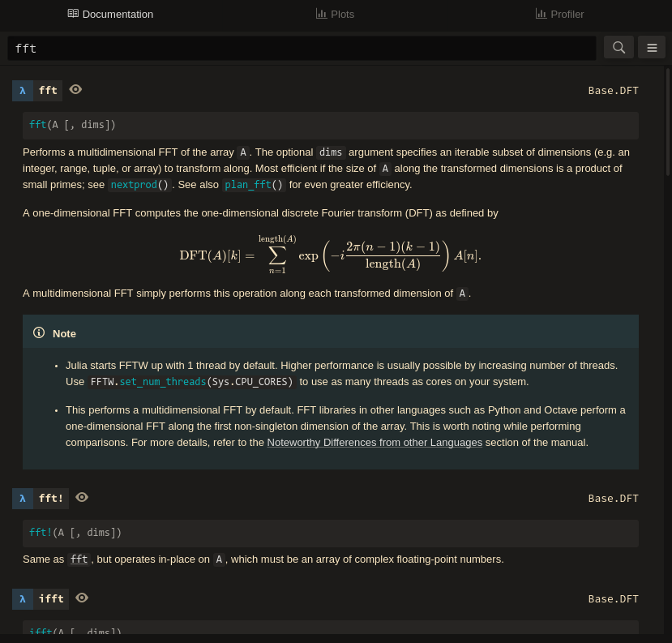Toggle the eye icon next to fft!
The width and height of the screenshot is (672, 643).
pyautogui.click(x=82, y=497)
